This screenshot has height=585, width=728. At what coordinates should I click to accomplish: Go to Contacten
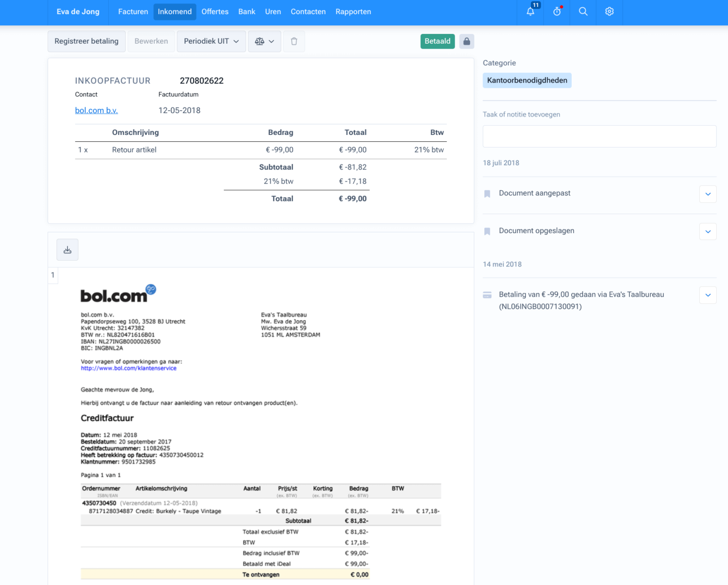pyautogui.click(x=308, y=12)
